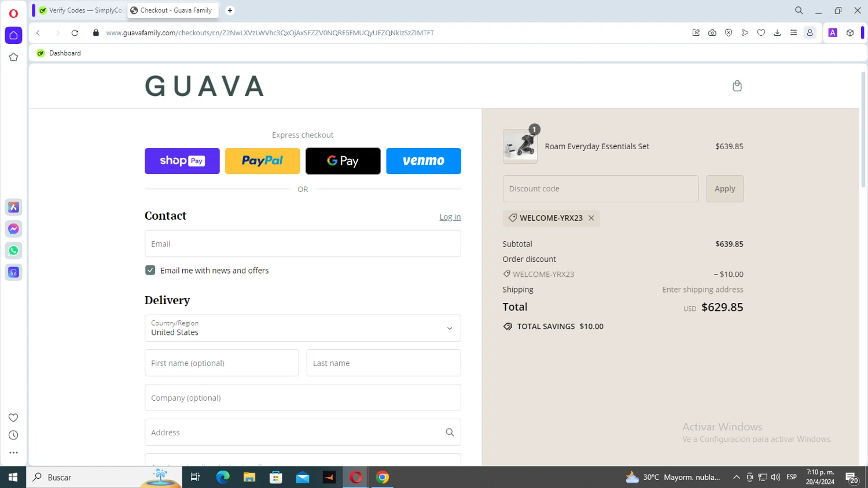Open the tab search magnifier

(x=799, y=10)
